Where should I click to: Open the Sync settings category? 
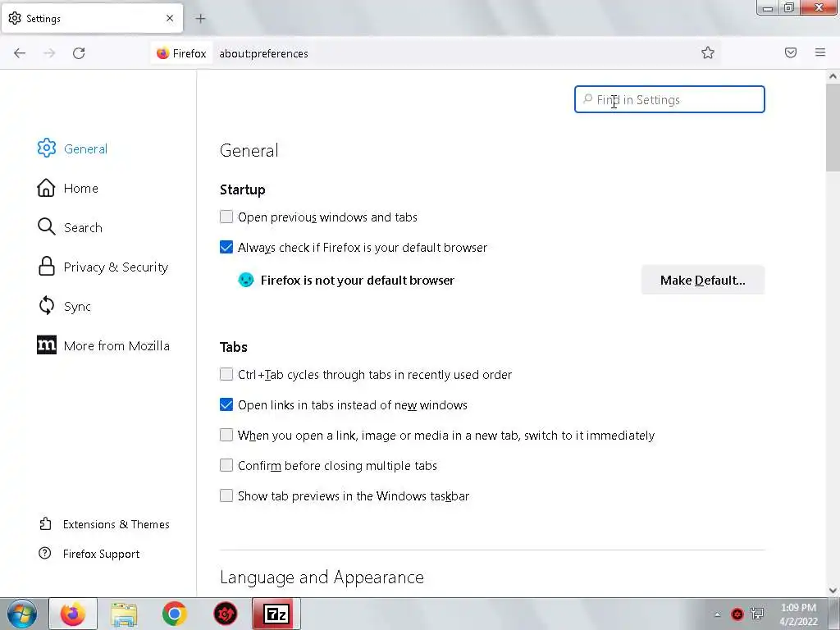(x=76, y=307)
